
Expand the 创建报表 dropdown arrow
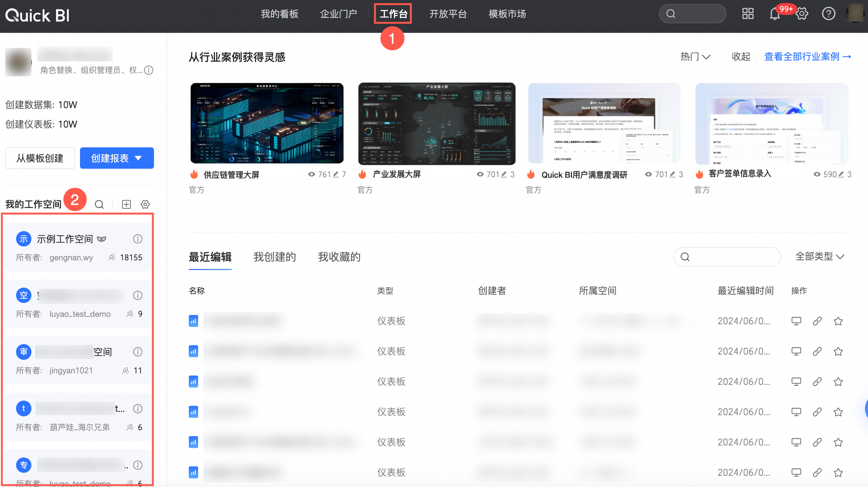138,158
